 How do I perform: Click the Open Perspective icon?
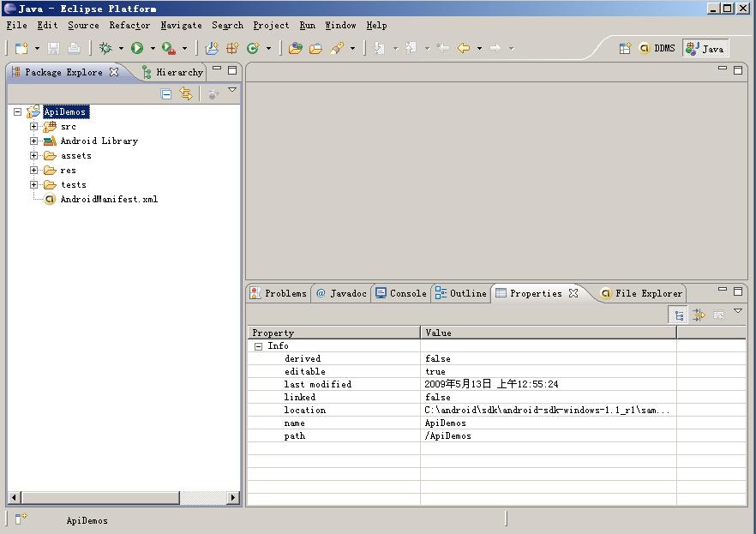pos(625,48)
